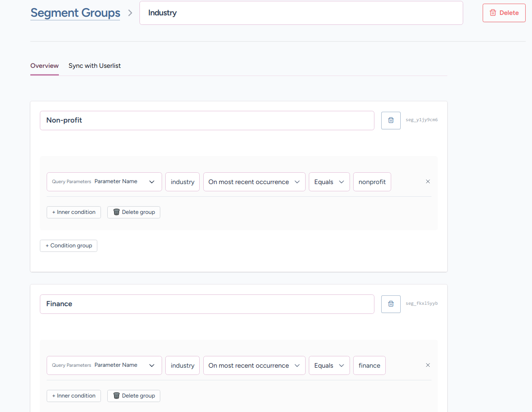
Task: Open Query Parameters dropdown in Finance segment
Action: pyautogui.click(x=104, y=365)
